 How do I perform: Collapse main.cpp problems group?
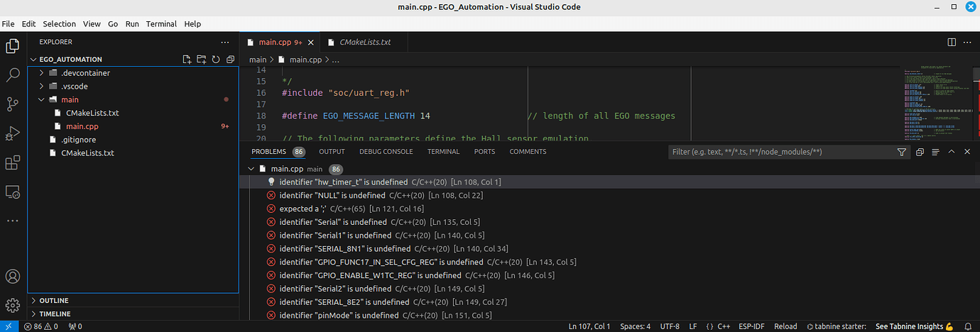pos(250,170)
